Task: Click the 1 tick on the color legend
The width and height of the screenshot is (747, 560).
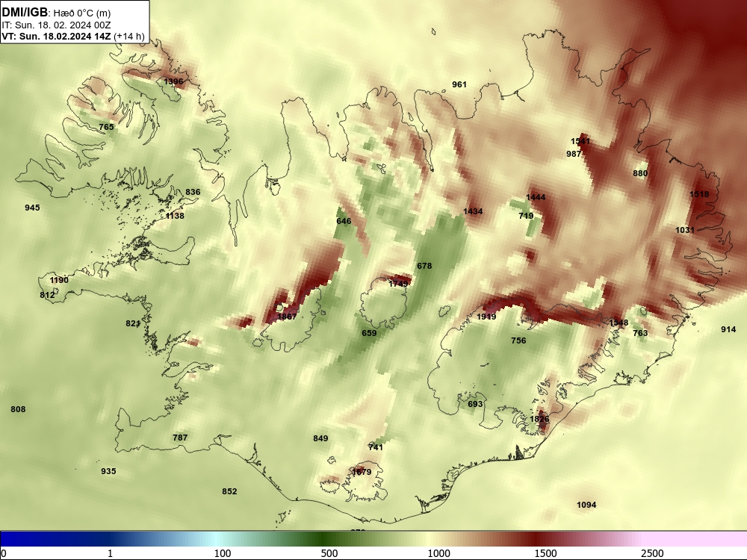Action: (110, 553)
